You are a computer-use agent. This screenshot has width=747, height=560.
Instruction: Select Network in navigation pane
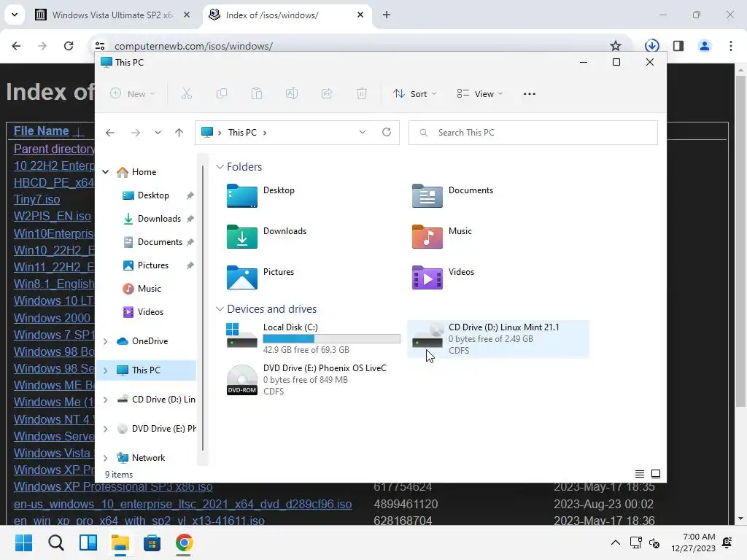click(x=148, y=458)
